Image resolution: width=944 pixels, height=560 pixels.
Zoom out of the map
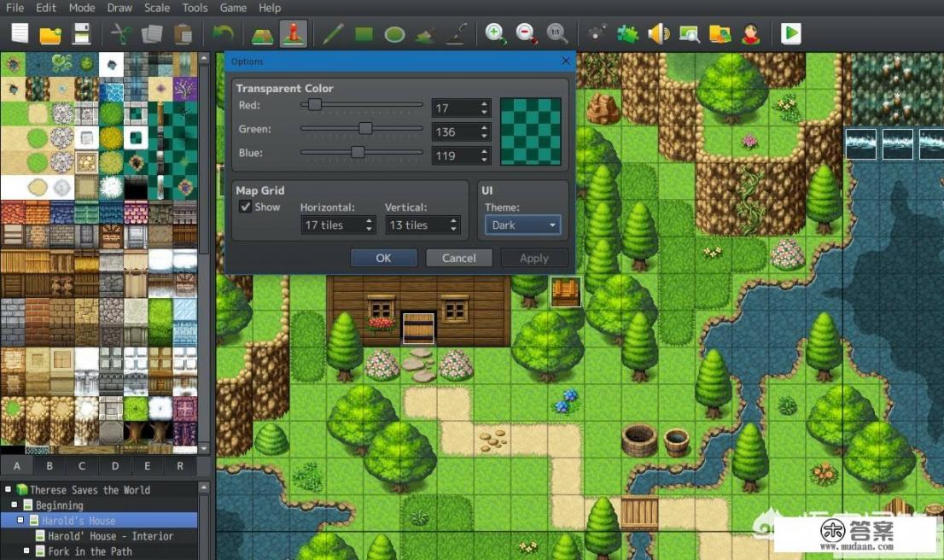(526, 34)
